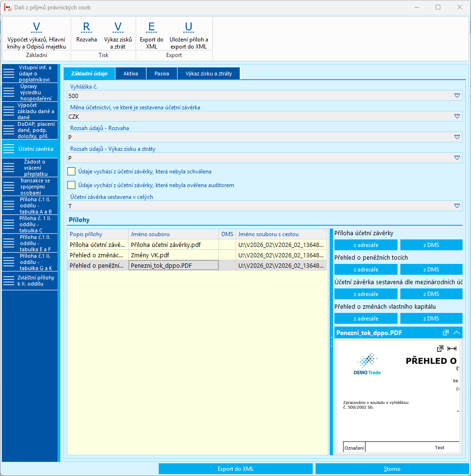
Task: Click 'z adresáře' for Přehled o peněžních tocích
Action: point(366,270)
